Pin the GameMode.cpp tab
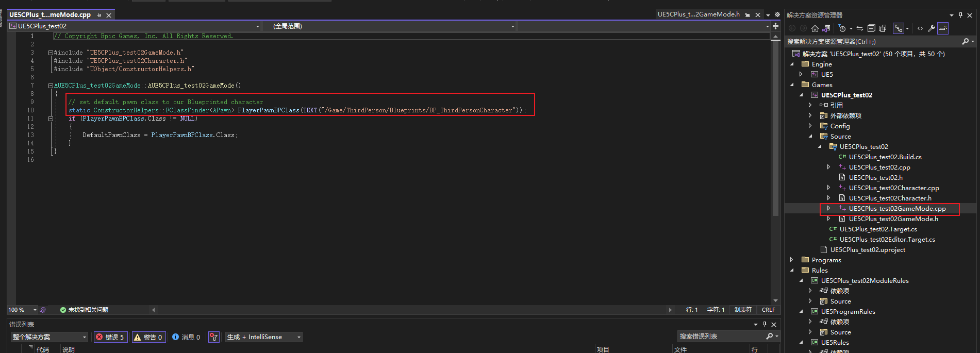The width and height of the screenshot is (980, 353). click(99, 15)
